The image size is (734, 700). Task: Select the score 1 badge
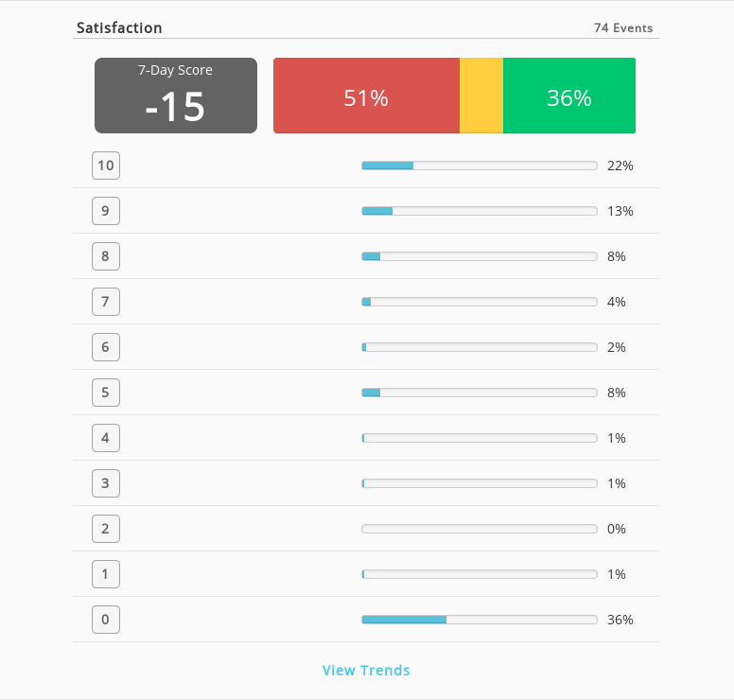pos(106,574)
